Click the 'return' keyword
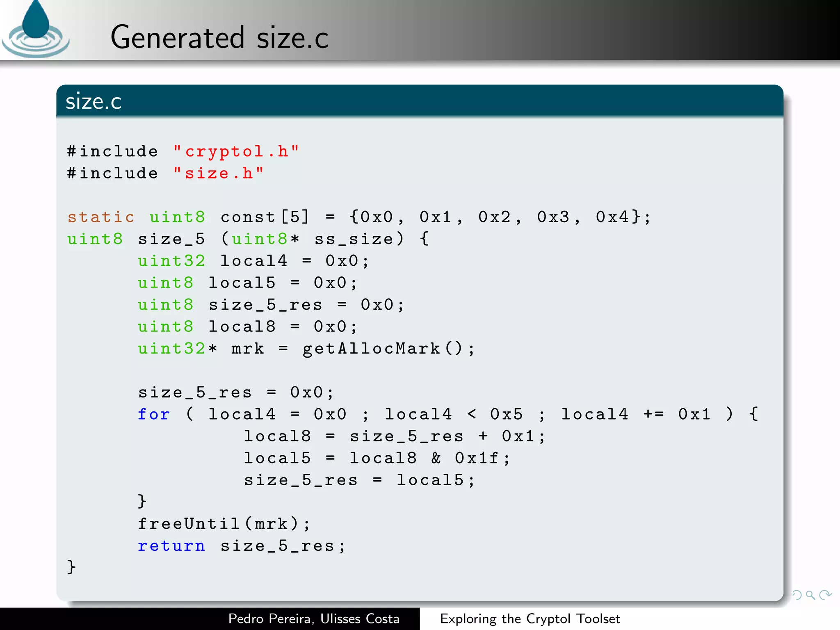 point(171,546)
